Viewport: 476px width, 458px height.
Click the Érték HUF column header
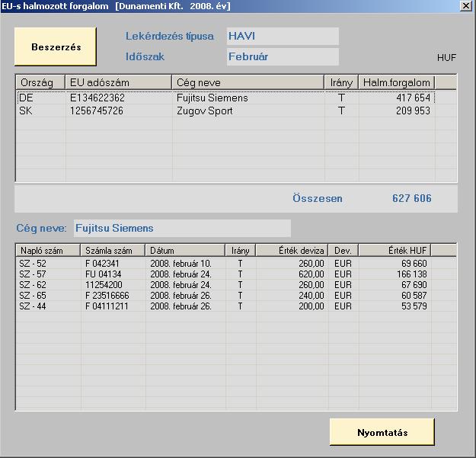click(395, 251)
